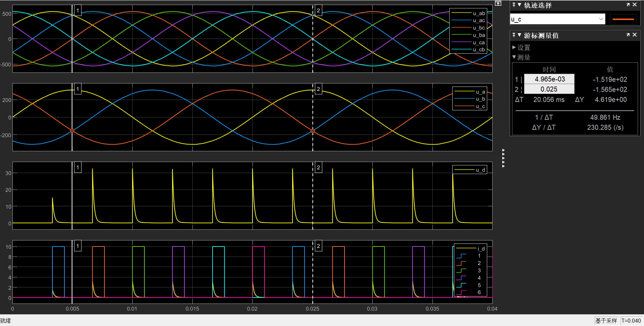644x326 pixels.
Task: Toggle u_ca trace in the legend
Action: 468,42
